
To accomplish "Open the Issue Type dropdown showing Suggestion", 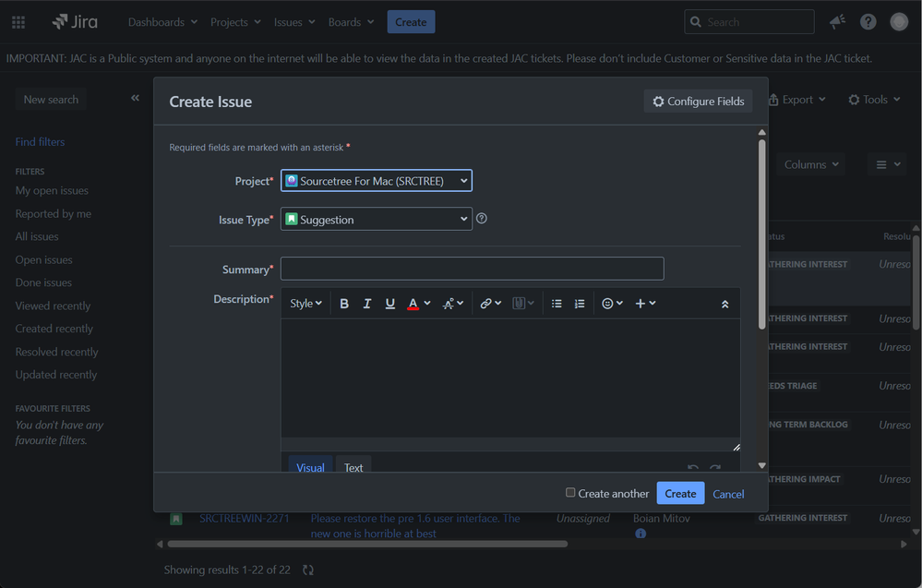I will click(377, 220).
